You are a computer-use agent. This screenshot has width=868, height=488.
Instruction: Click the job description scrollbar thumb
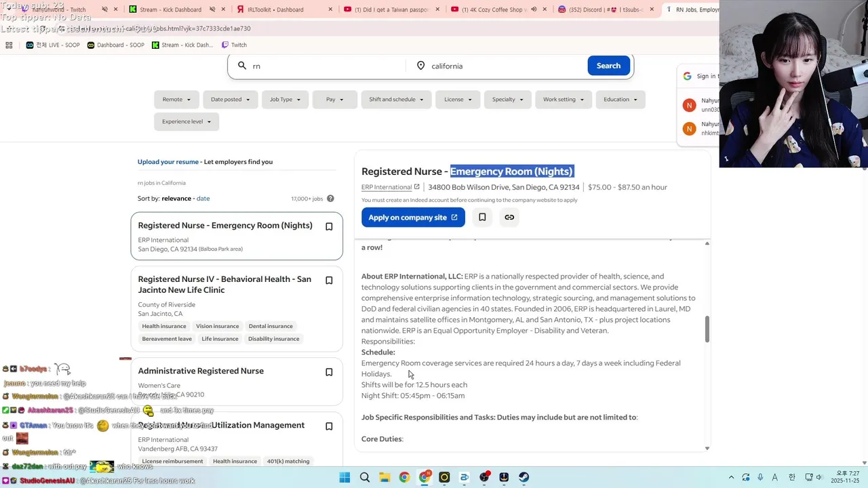pos(707,329)
